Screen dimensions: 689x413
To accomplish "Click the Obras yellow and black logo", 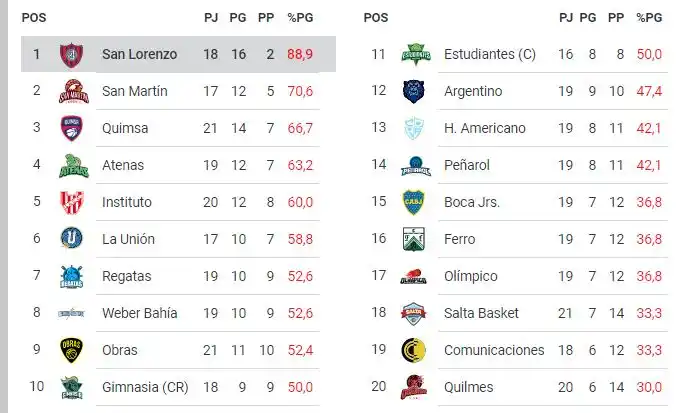I will [x=71, y=350].
